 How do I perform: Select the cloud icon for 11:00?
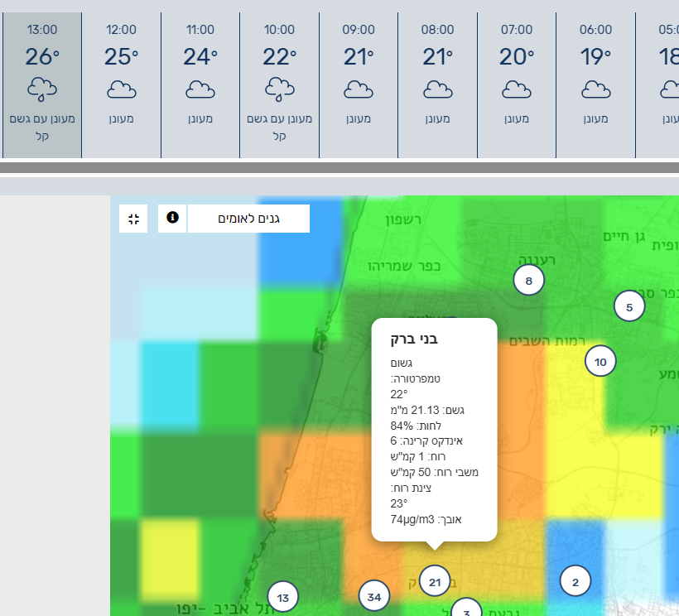pyautogui.click(x=200, y=89)
